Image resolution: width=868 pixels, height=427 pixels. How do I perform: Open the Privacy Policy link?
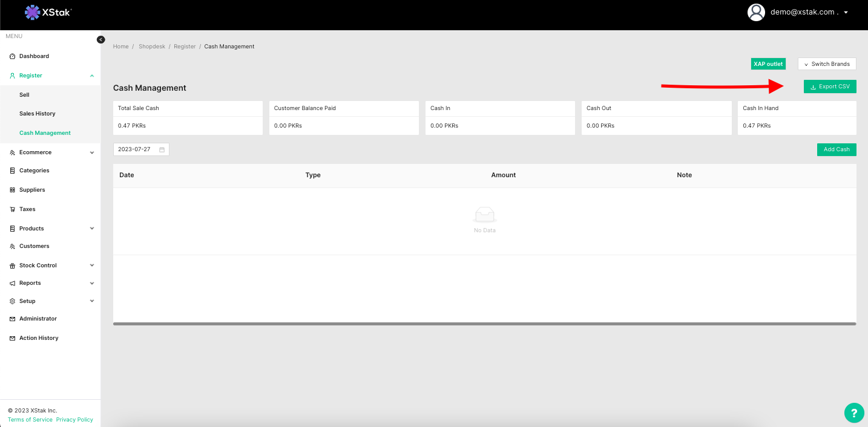(74, 420)
